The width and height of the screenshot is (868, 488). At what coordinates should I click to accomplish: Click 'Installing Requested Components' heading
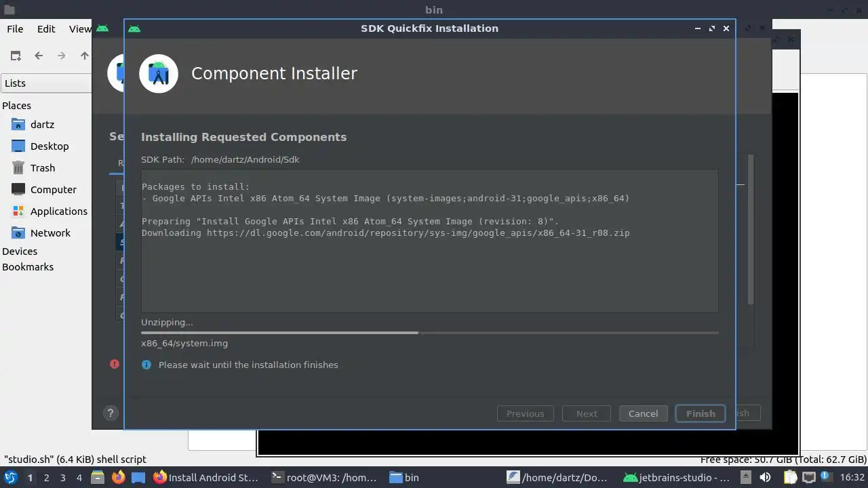click(243, 137)
